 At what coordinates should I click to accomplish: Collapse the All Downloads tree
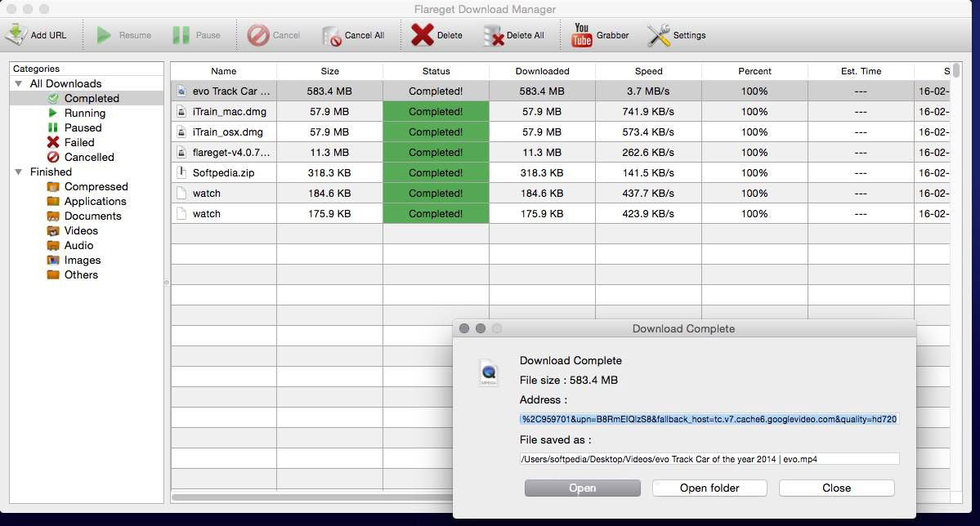pyautogui.click(x=19, y=83)
